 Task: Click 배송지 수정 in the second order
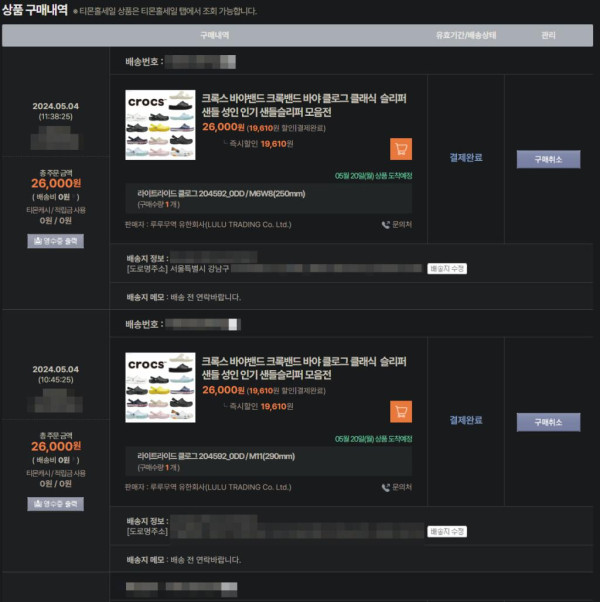(x=447, y=531)
